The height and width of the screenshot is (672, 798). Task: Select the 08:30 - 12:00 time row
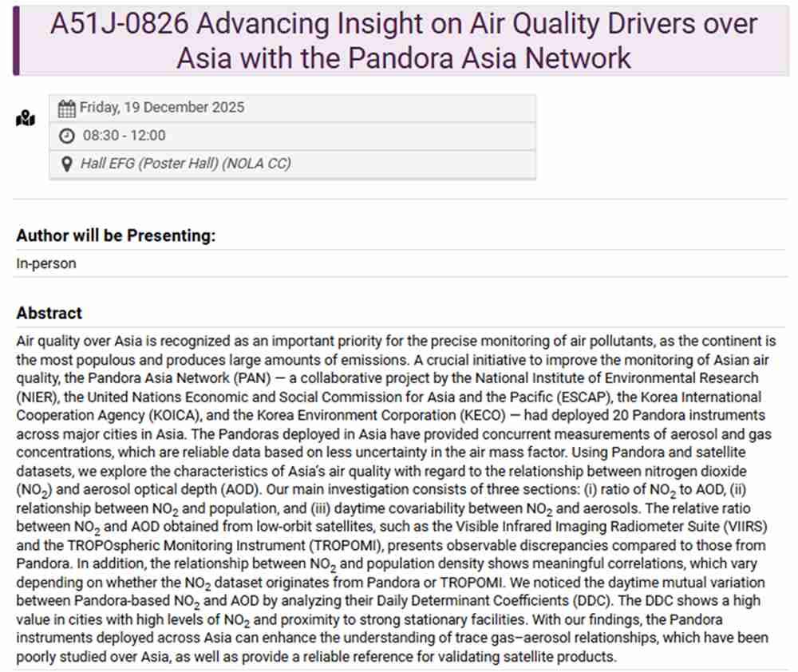293,136
